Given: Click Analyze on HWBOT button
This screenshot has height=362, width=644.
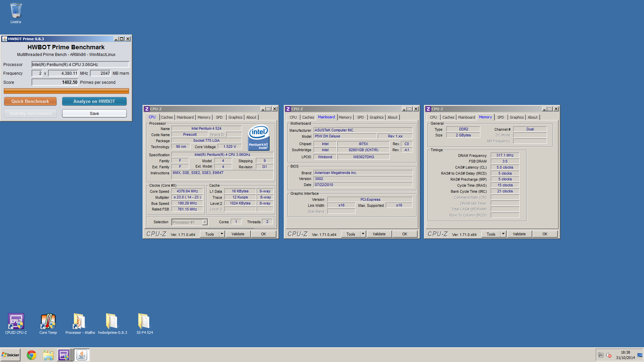Looking at the screenshot, I should coord(94,101).
